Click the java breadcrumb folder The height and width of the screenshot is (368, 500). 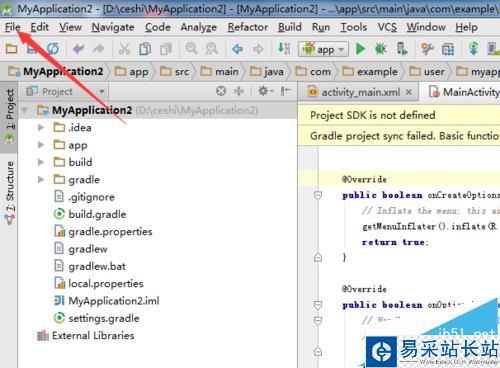267,72
